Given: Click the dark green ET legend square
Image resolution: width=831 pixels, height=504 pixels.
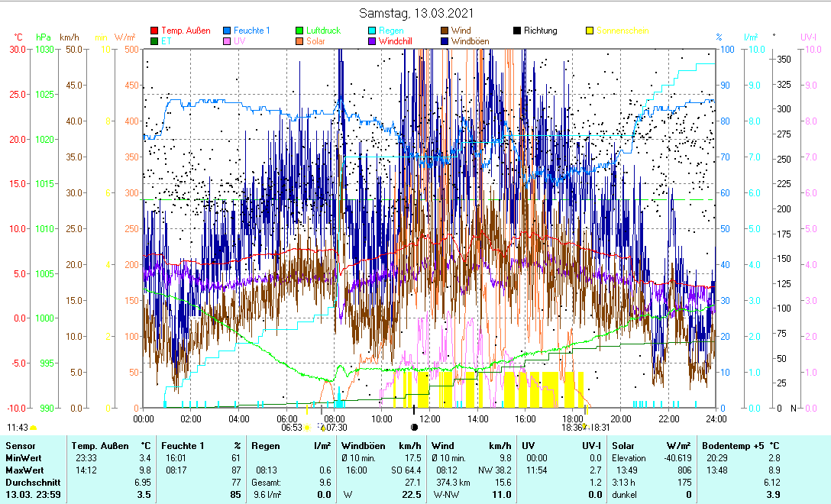Looking at the screenshot, I should (x=154, y=41).
